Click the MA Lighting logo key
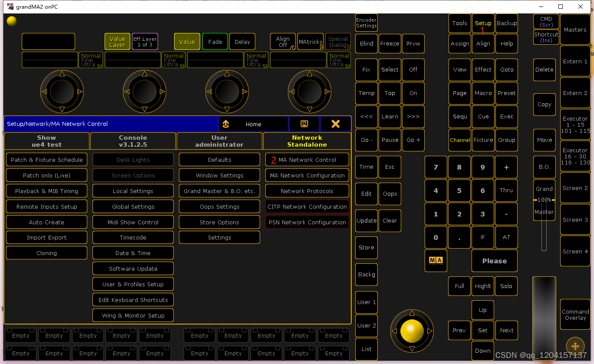The width and height of the screenshot is (594, 364). click(436, 261)
